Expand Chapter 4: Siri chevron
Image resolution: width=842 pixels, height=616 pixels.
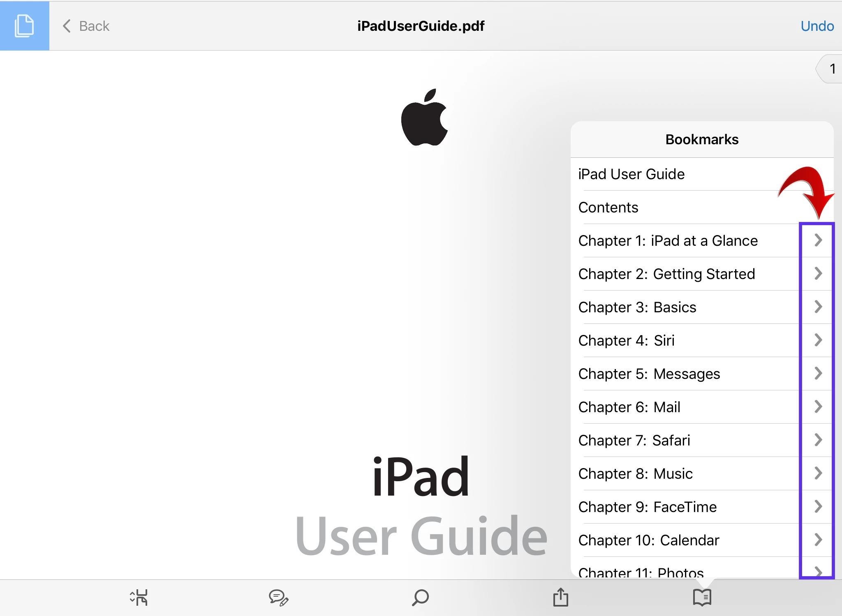pyautogui.click(x=818, y=340)
